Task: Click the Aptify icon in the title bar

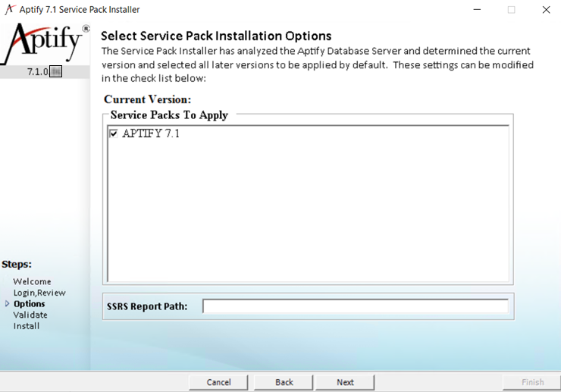Action: 10,10
